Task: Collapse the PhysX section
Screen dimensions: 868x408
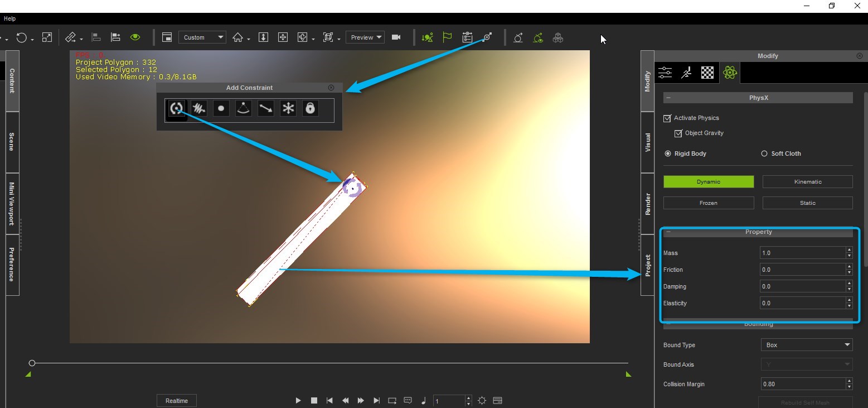Action: tap(668, 98)
